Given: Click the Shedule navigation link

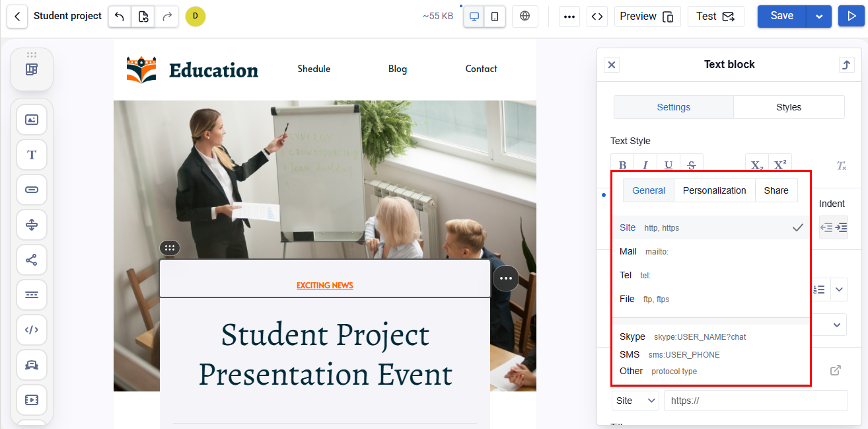Looking at the screenshot, I should (314, 69).
